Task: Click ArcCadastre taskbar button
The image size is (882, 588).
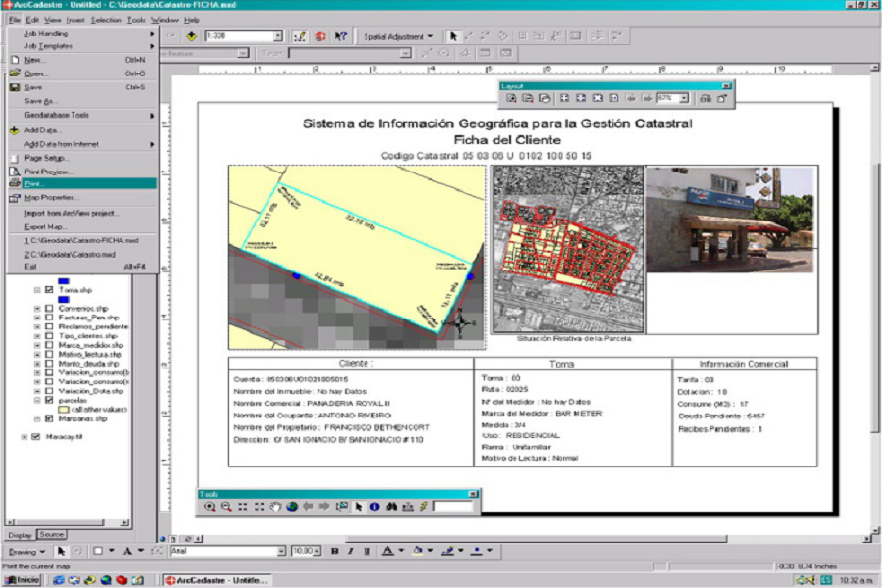Action: pyautogui.click(x=217, y=580)
